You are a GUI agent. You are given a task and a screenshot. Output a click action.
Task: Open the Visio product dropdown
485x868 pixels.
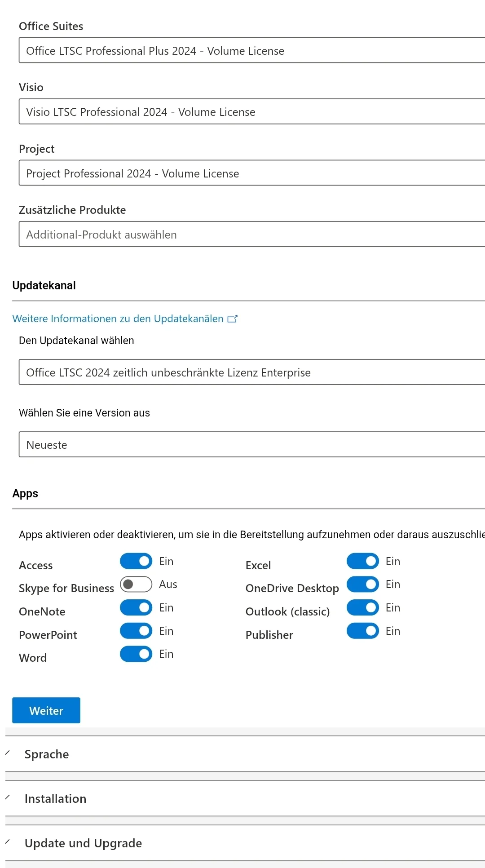coord(252,111)
